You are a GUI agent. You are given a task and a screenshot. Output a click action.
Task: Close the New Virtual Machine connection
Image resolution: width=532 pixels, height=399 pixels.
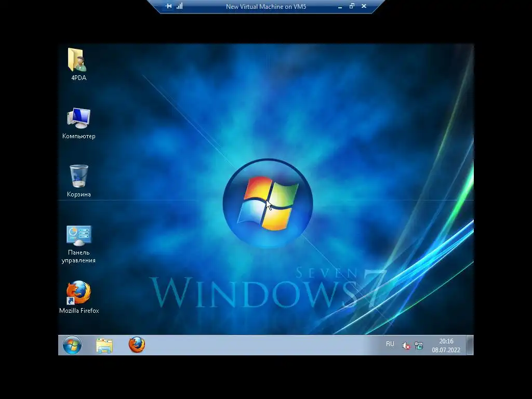364,6
